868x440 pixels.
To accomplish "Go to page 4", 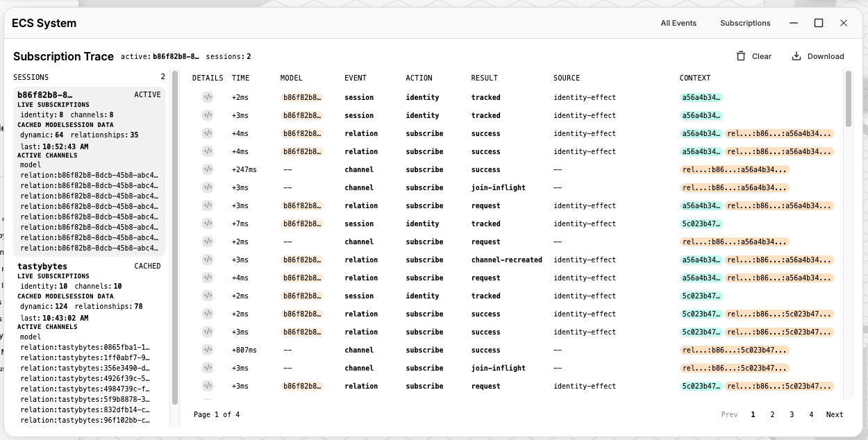I will [811, 414].
